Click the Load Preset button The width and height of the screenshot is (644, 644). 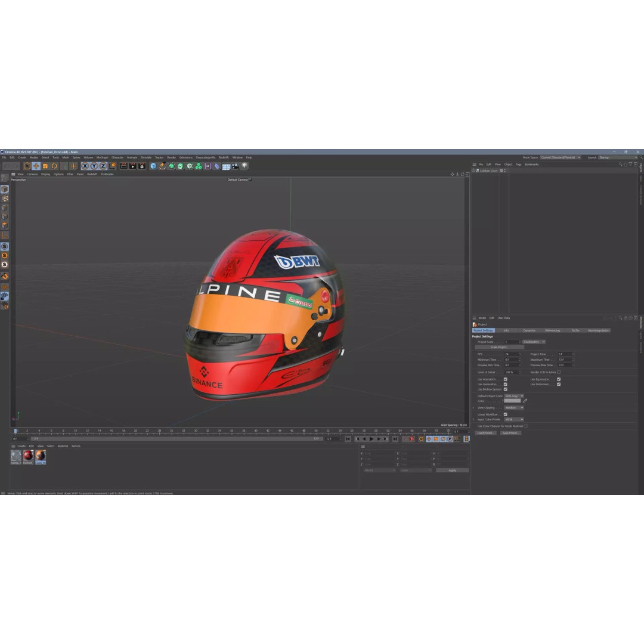(486, 433)
